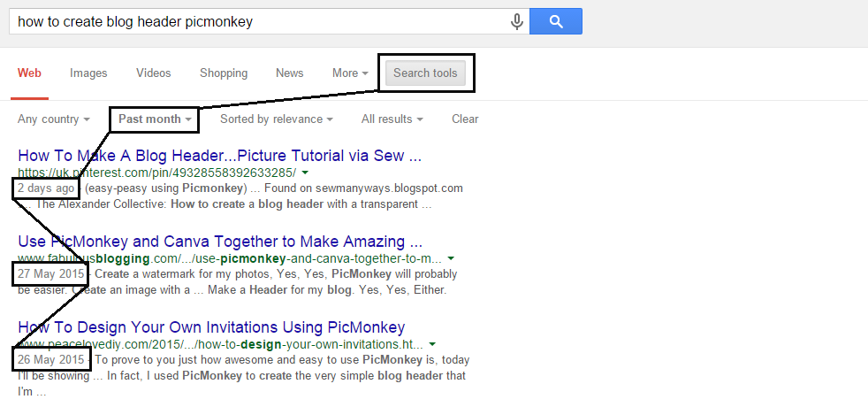This screenshot has width=868, height=407.
Task: Open green arrow menu beside fabulousblogging URL
Action: pos(451,258)
